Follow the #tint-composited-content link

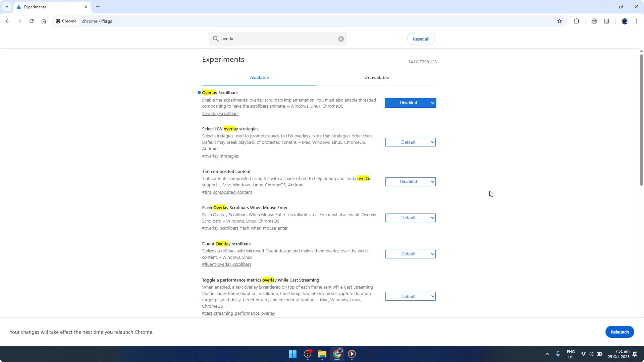[227, 192]
